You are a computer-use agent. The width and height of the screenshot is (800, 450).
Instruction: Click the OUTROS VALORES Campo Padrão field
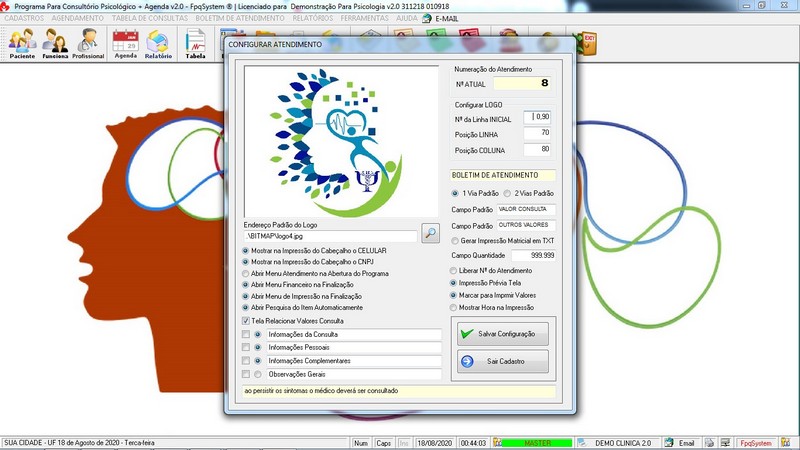pyautogui.click(x=526, y=226)
